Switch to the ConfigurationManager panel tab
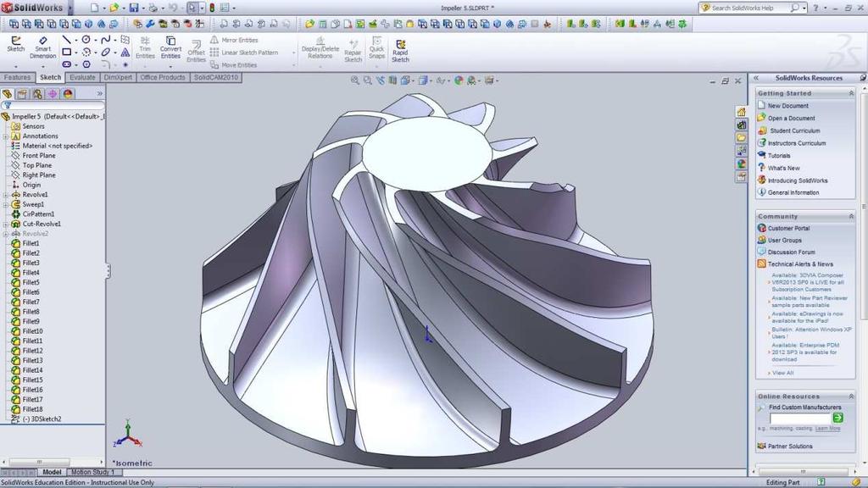This screenshot has width=868, height=488. [x=37, y=94]
